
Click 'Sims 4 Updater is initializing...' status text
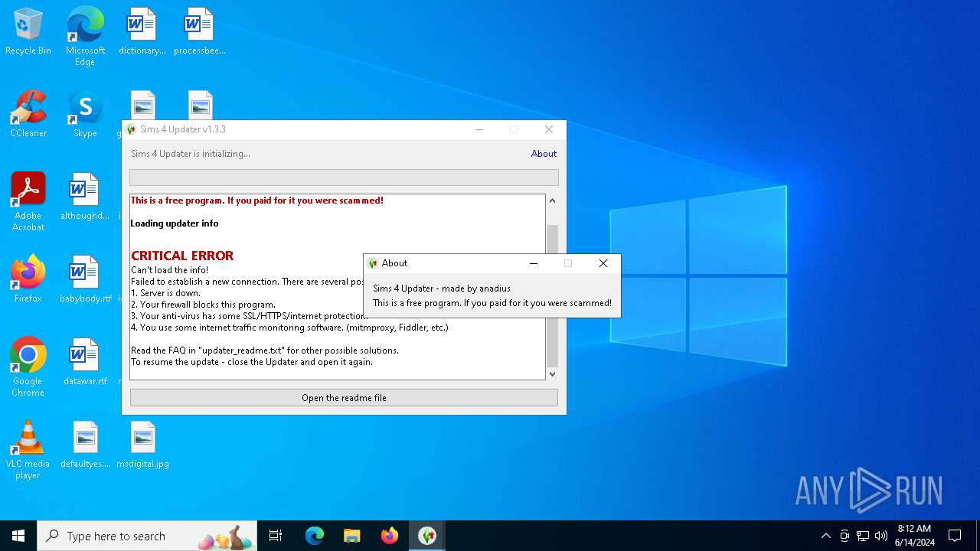[x=191, y=154]
